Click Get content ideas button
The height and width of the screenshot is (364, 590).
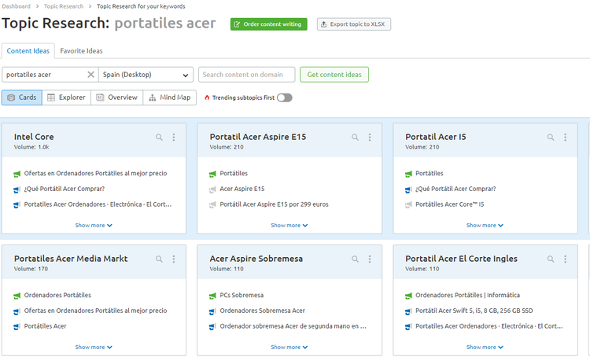pos(334,75)
